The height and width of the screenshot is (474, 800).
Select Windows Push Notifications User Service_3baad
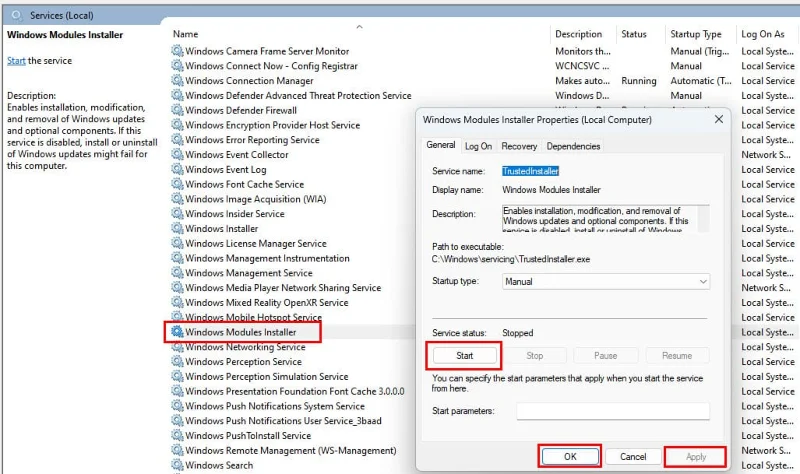tap(283, 421)
